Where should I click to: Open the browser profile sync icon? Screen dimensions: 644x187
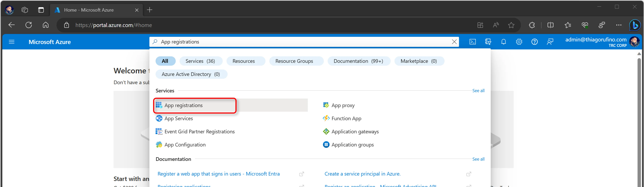click(x=601, y=25)
